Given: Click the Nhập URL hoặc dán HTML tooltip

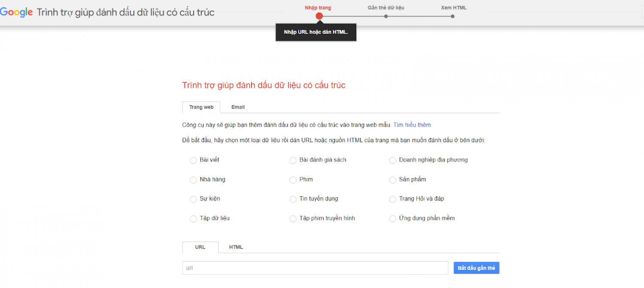Looking at the screenshot, I should [316, 32].
